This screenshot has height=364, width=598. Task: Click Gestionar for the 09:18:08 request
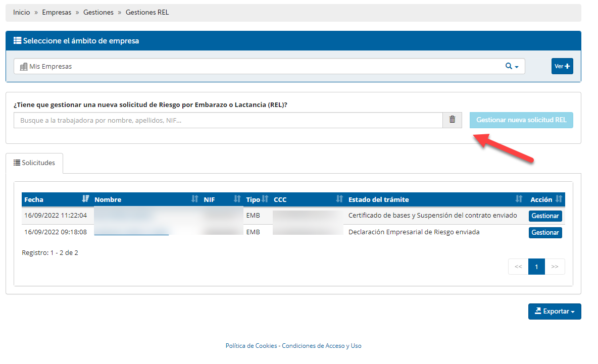[x=545, y=233]
